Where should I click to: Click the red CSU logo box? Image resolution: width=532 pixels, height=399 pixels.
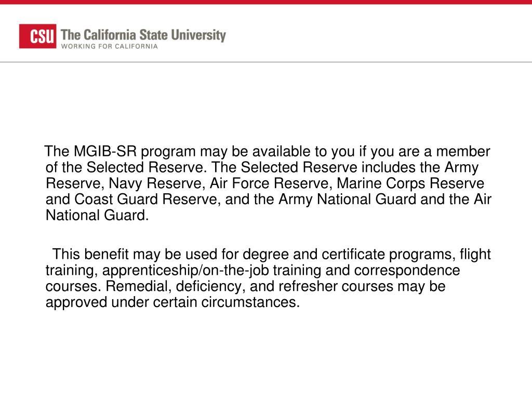coord(37,36)
